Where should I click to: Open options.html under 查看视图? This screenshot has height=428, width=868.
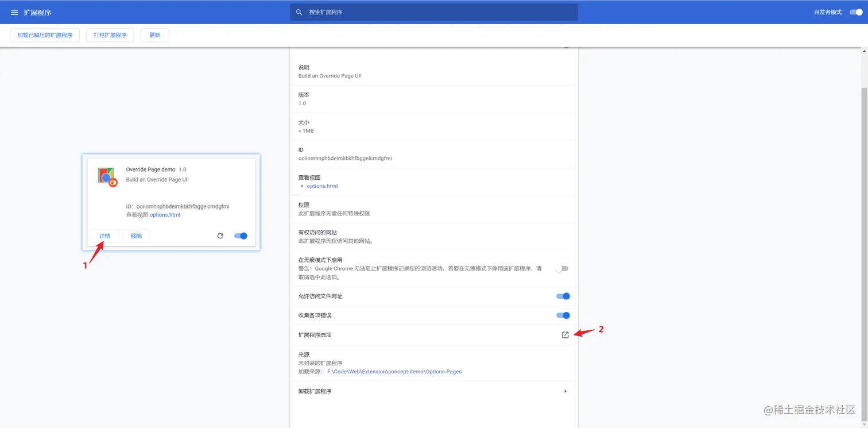pyautogui.click(x=322, y=186)
